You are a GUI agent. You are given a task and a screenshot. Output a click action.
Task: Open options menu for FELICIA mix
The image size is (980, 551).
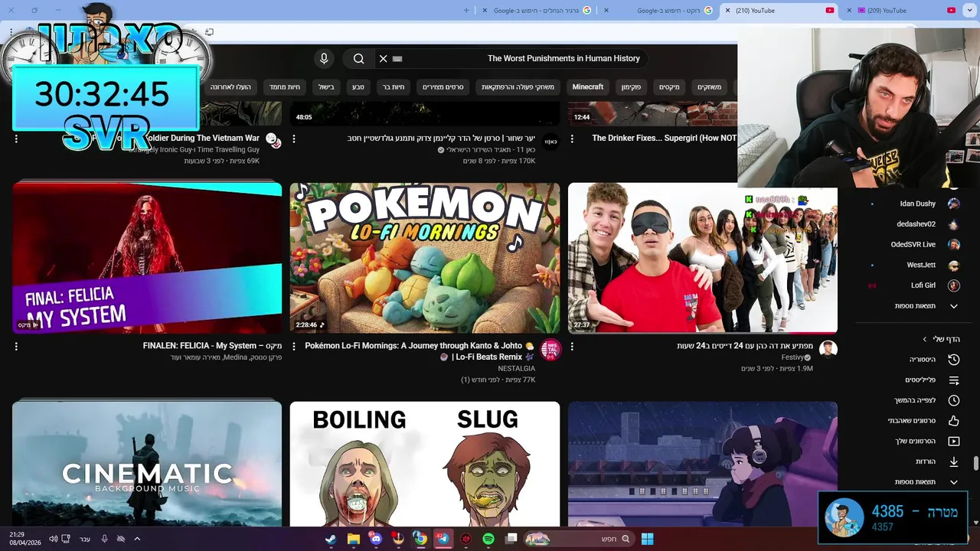pyautogui.click(x=16, y=347)
